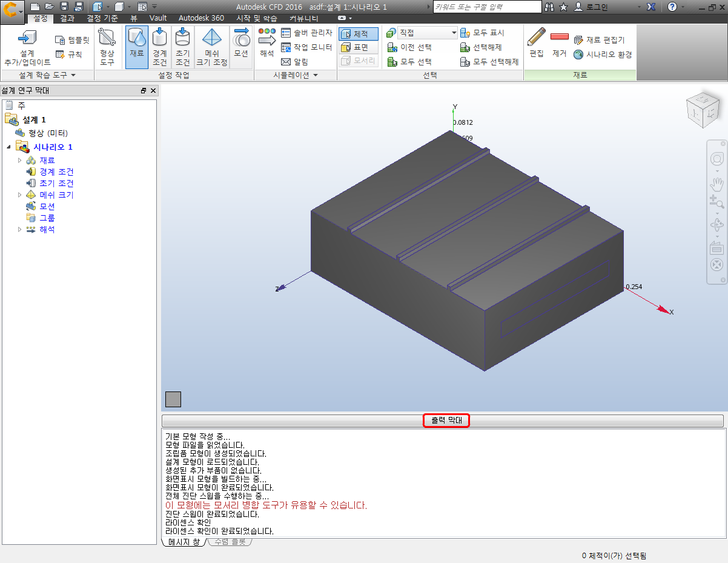The width and height of the screenshot is (728, 563).
Task: Switch selection mode to 체적
Action: [359, 34]
